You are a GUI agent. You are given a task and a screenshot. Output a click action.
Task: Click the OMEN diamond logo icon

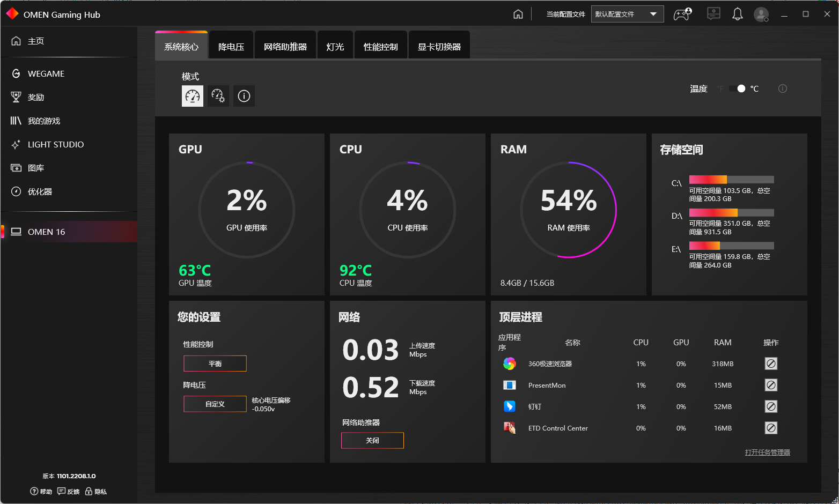point(12,14)
